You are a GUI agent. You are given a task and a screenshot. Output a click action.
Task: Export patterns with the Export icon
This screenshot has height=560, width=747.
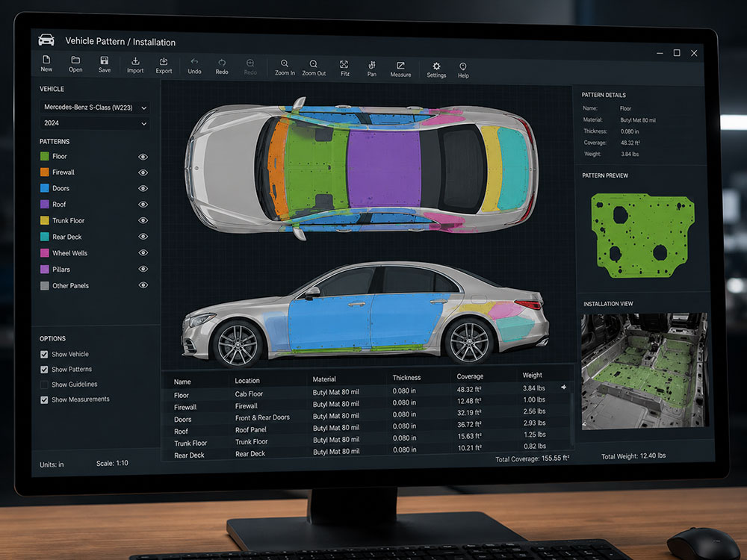coord(164,66)
